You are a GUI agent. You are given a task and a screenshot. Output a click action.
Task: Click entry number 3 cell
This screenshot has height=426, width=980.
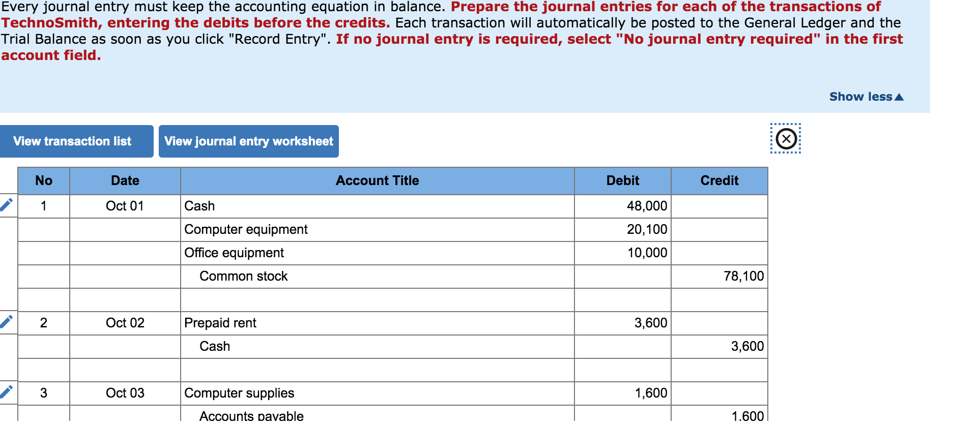tap(44, 393)
